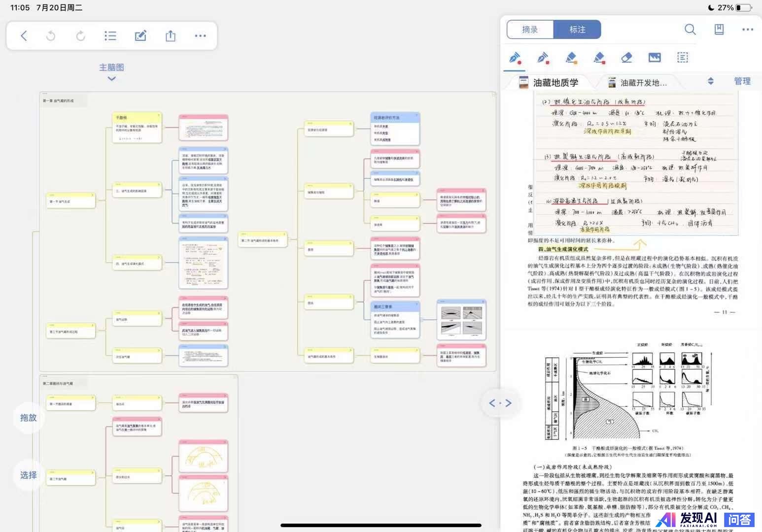Open document search magnifier
The height and width of the screenshot is (532, 762).
click(690, 30)
